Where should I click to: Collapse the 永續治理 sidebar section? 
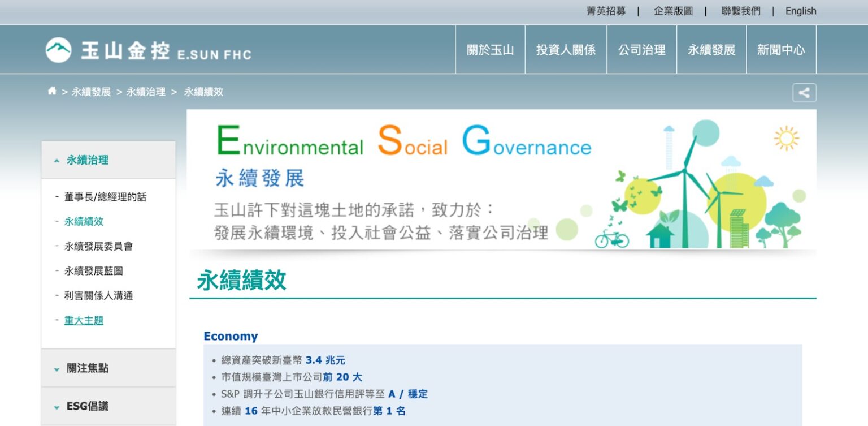tap(88, 160)
